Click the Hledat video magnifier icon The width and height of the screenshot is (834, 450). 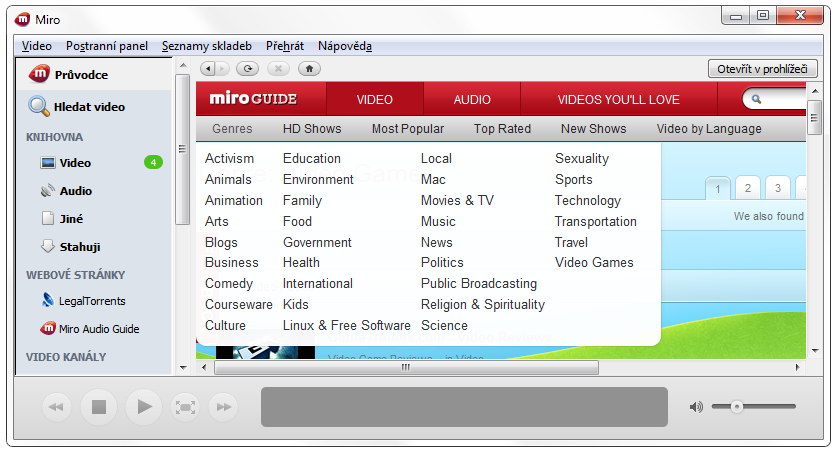(x=38, y=106)
